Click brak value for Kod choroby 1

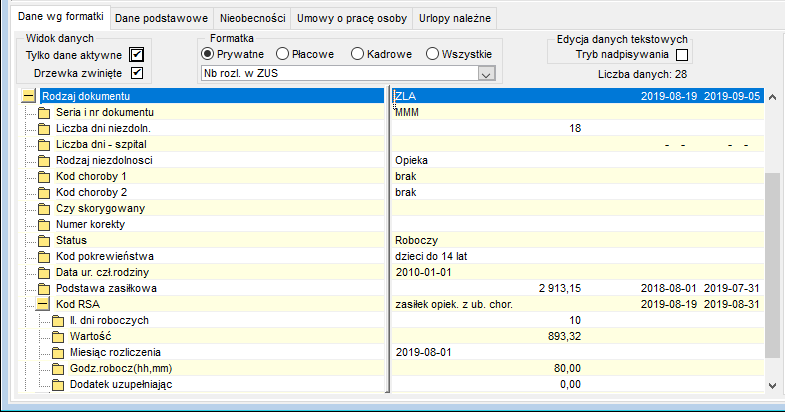406,176
